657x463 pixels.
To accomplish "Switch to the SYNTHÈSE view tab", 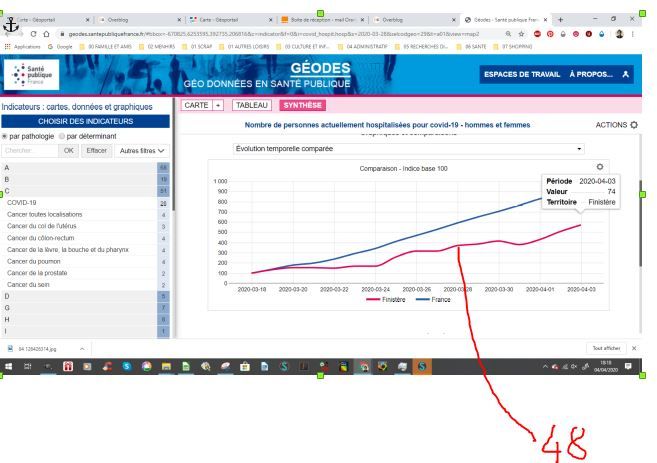I will coord(303,105).
